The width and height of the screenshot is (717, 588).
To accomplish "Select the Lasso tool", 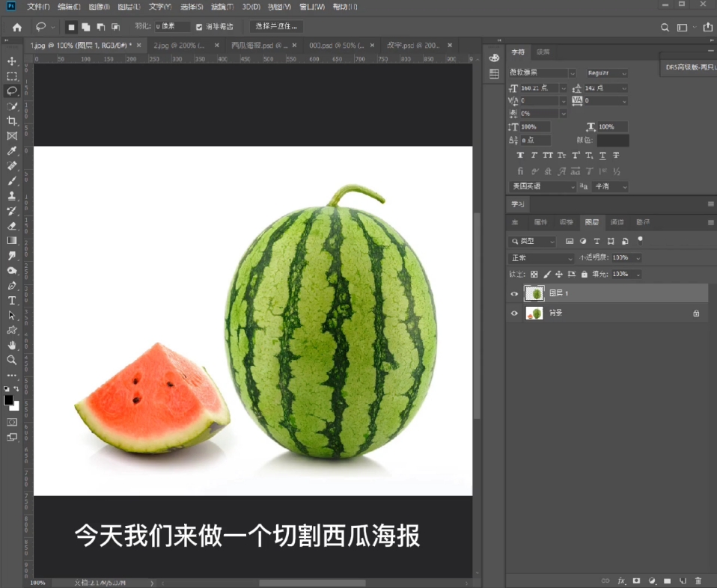I will [10, 91].
